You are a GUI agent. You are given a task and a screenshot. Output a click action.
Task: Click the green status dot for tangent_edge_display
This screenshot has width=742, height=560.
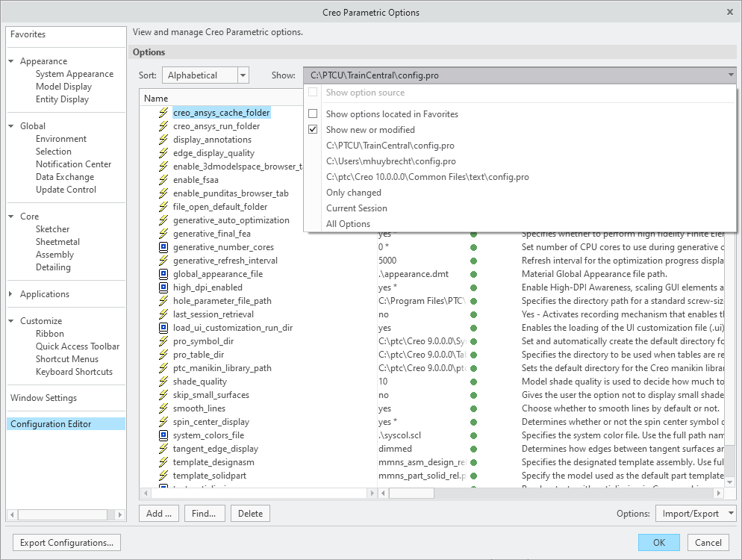pyautogui.click(x=473, y=449)
